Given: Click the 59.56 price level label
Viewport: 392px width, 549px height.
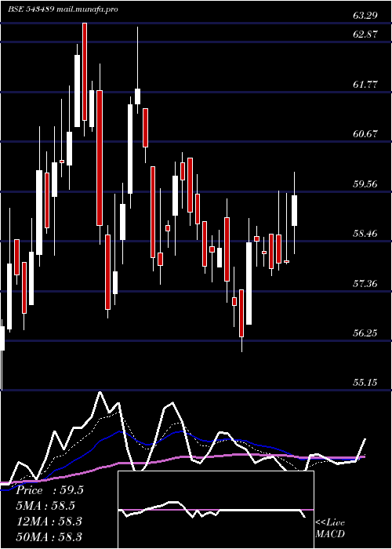Looking at the screenshot, I should coord(365,184).
